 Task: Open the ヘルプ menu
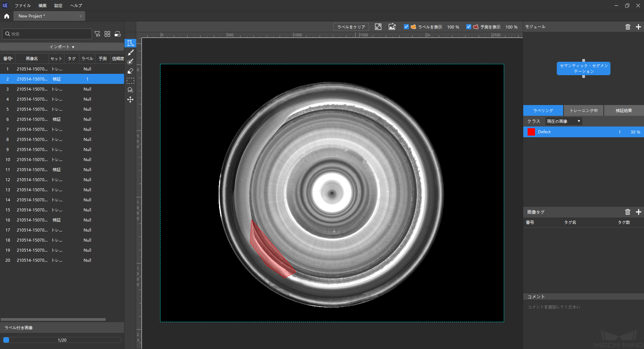pyautogui.click(x=76, y=5)
